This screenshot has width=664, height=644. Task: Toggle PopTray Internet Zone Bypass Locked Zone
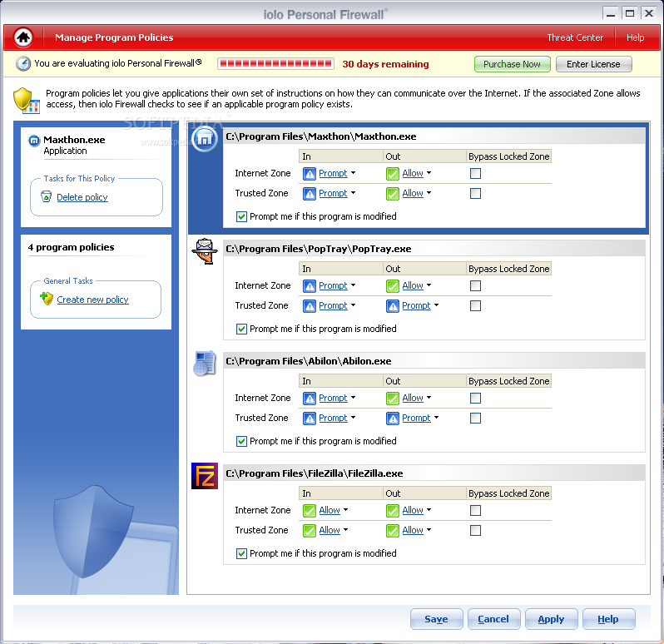click(476, 285)
